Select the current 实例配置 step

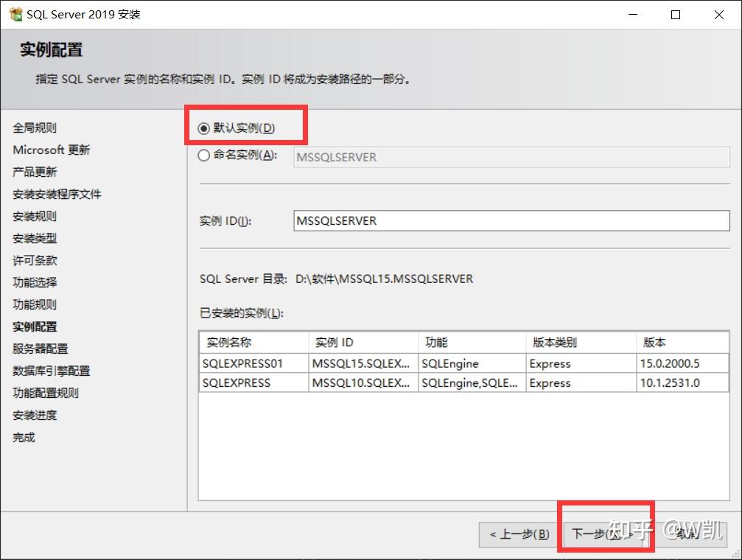click(35, 326)
